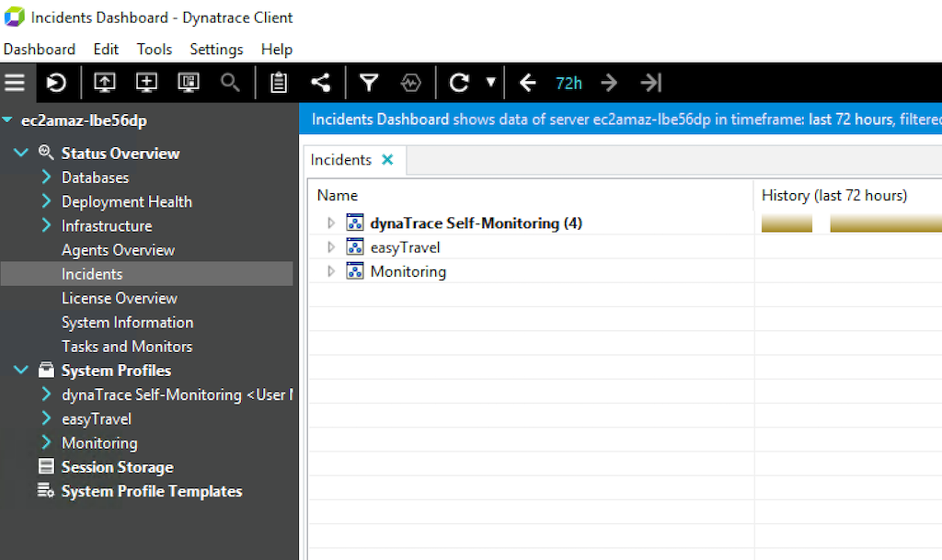Click the heartbeat monitoring icon
Screen dimensions: 942x560
coord(411,82)
